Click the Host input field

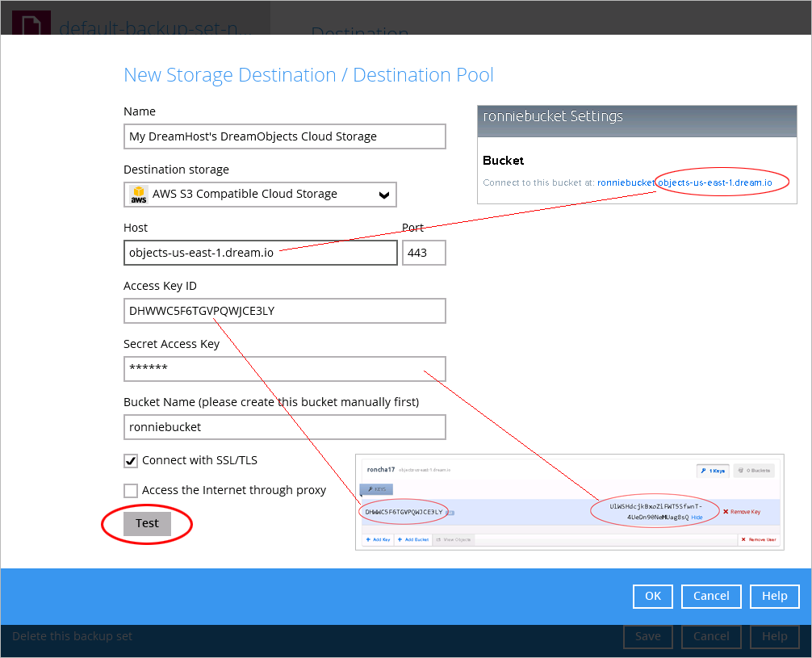[261, 253]
